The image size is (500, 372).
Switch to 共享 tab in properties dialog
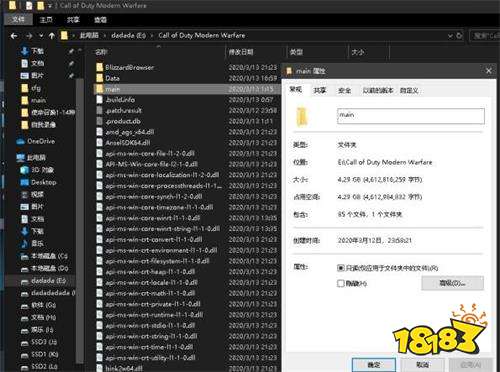pyautogui.click(x=320, y=90)
